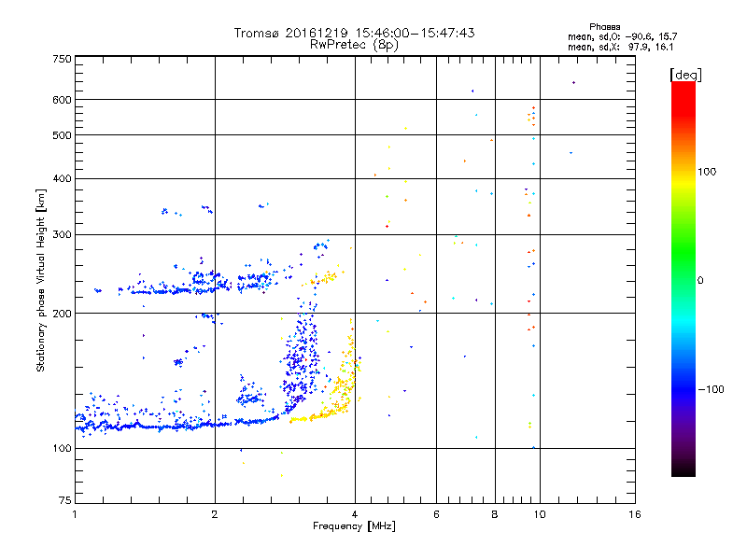Viewport: 747px width, 560px height.
Task: Click the 'RwPretec (8p)' subtitle
Action: 355,45
